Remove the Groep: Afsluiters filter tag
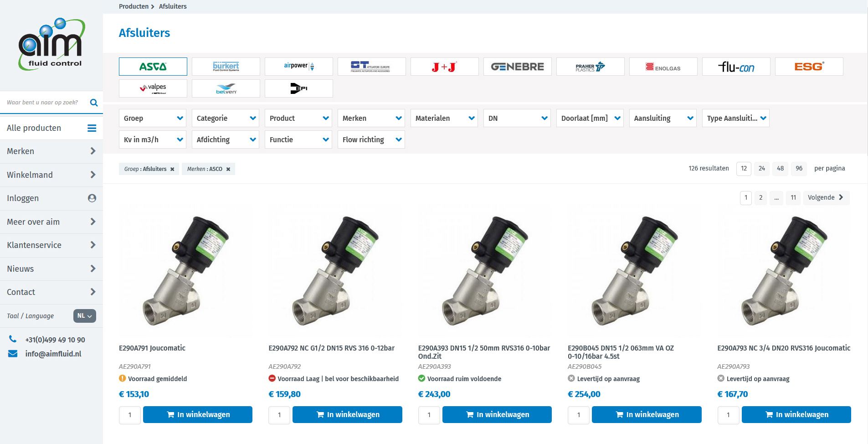The height and width of the screenshot is (444, 868). coord(172,169)
